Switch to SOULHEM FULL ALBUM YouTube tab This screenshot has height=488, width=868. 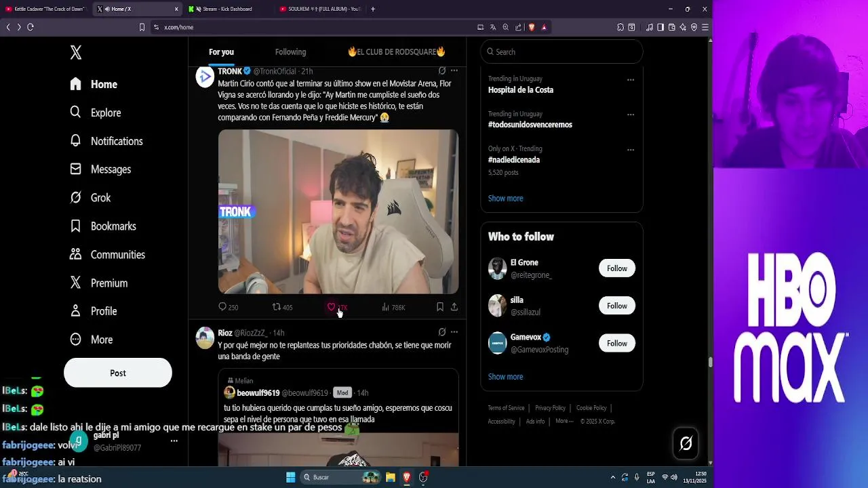[320, 9]
